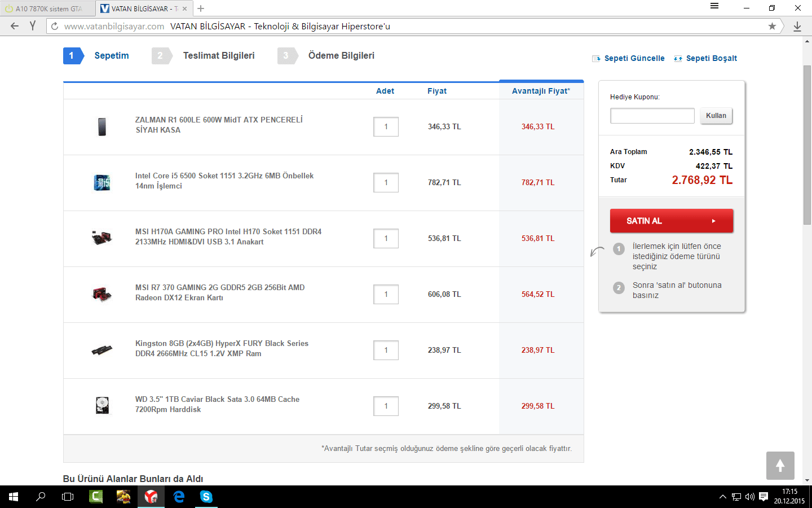This screenshot has width=812, height=508.
Task: Open the MSI H170A motherboard thumbnail
Action: pyautogui.click(x=102, y=238)
